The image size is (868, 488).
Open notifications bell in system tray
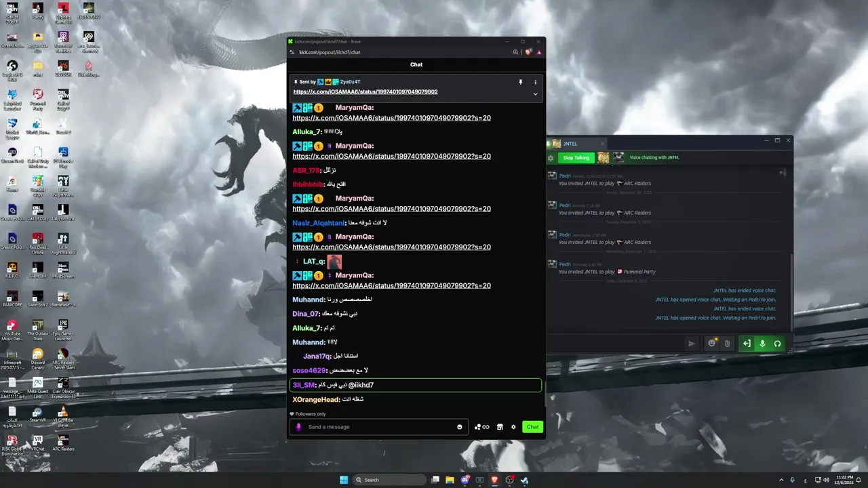[x=858, y=480]
